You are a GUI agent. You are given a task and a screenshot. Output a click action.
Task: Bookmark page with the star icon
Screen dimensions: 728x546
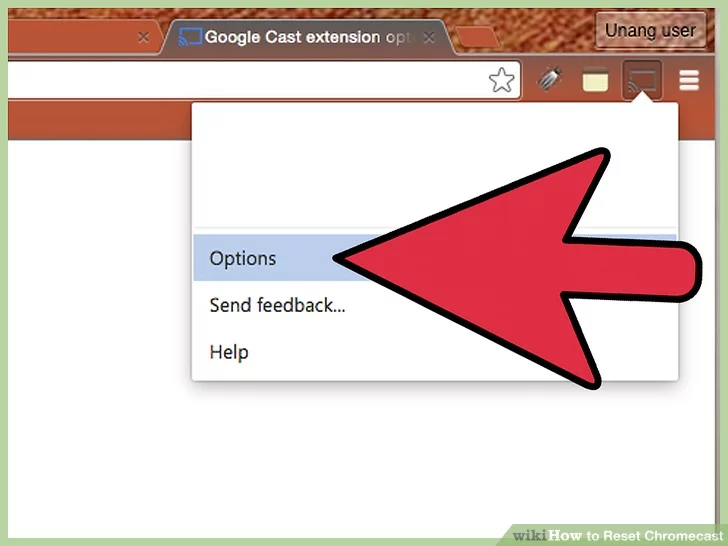pos(501,80)
